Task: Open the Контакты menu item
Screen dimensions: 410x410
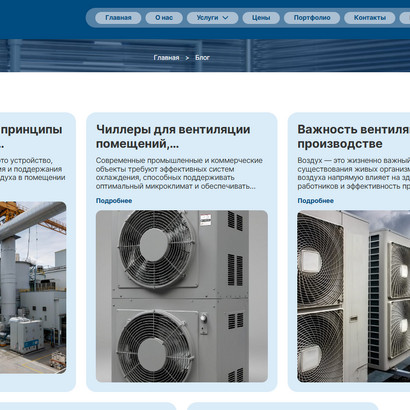Action: 370,18
